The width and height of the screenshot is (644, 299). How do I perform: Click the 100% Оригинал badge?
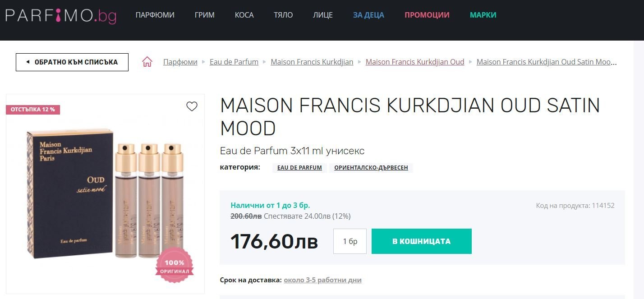coord(175,265)
